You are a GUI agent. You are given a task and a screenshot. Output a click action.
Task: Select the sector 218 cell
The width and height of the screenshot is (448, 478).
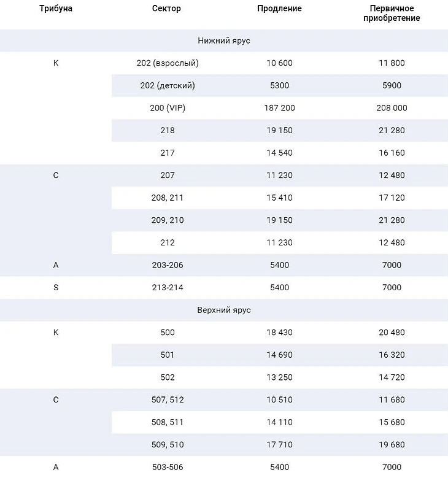(168, 130)
